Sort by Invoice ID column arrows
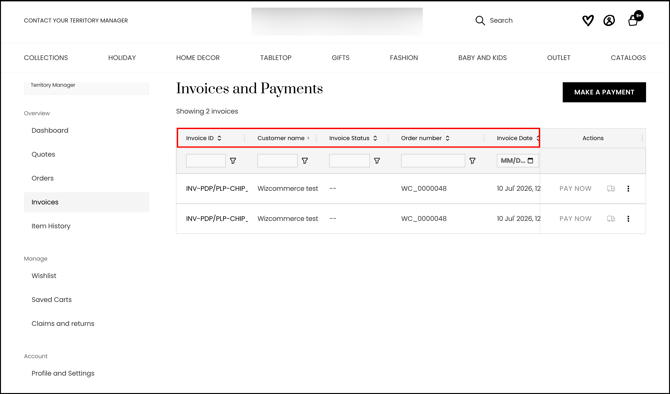Screen dimensions: 670x394 219,138
